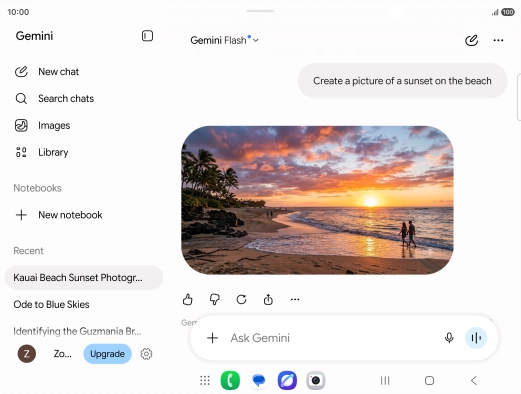The width and height of the screenshot is (521, 394).
Task: Open Search chats
Action: pos(54,99)
